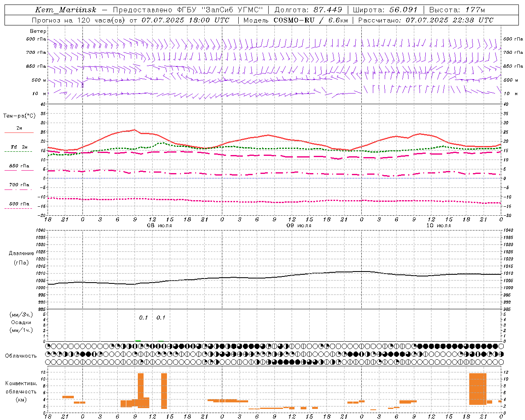Click the right pressure axis 985 label
This screenshot has height=420, width=525.
[508, 309]
